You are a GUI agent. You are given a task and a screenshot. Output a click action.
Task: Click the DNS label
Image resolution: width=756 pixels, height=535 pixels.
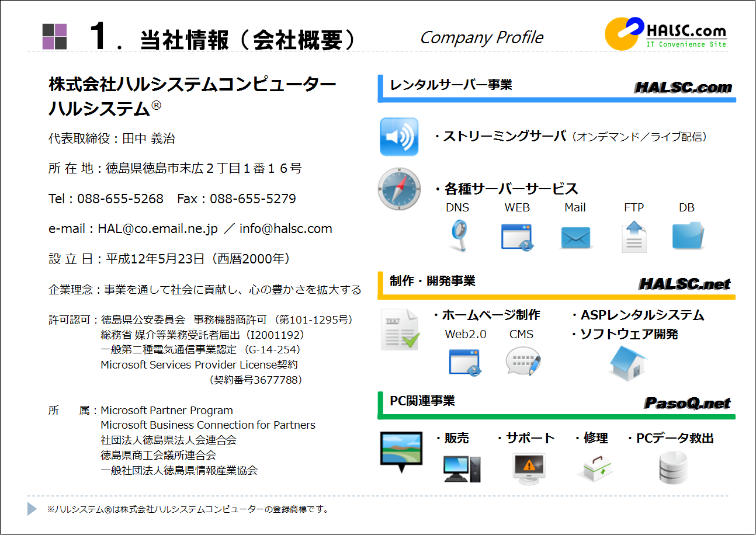tap(457, 207)
